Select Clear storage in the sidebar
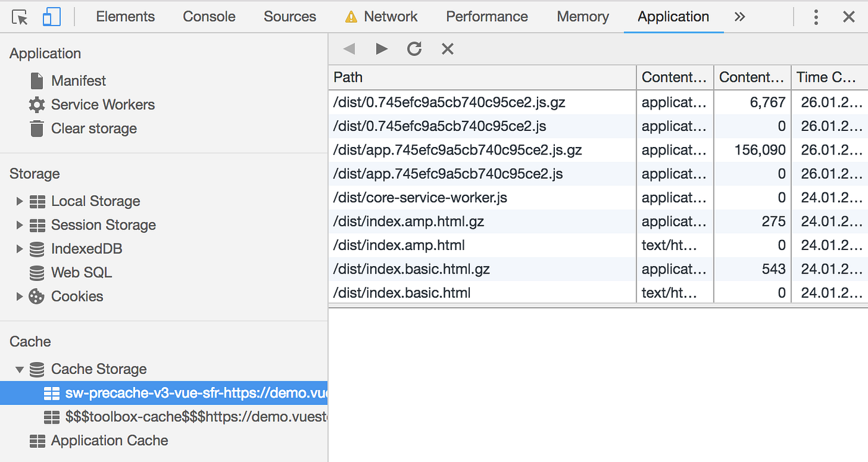868x462 pixels. tap(94, 128)
